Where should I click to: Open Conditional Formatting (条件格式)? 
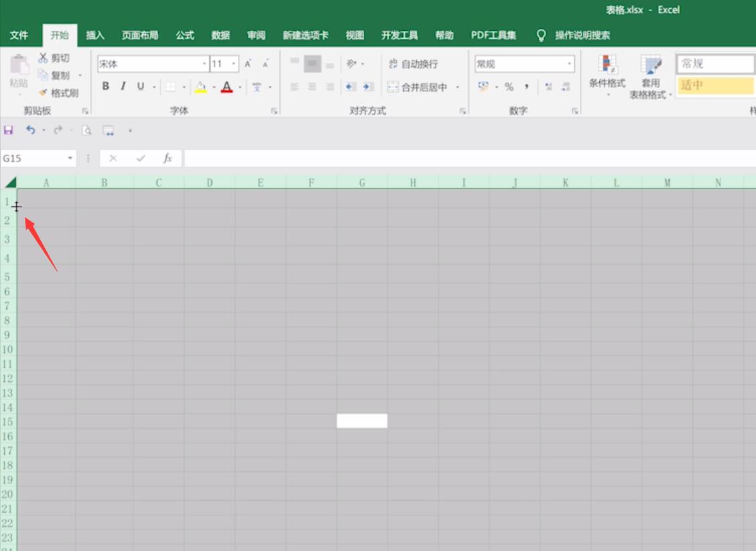[x=607, y=74]
